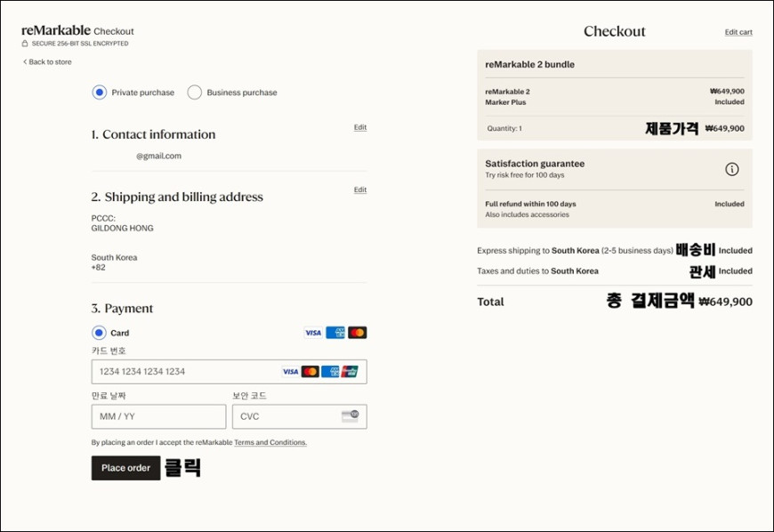
Task: Select the Private purchase option
Action: coord(100,93)
